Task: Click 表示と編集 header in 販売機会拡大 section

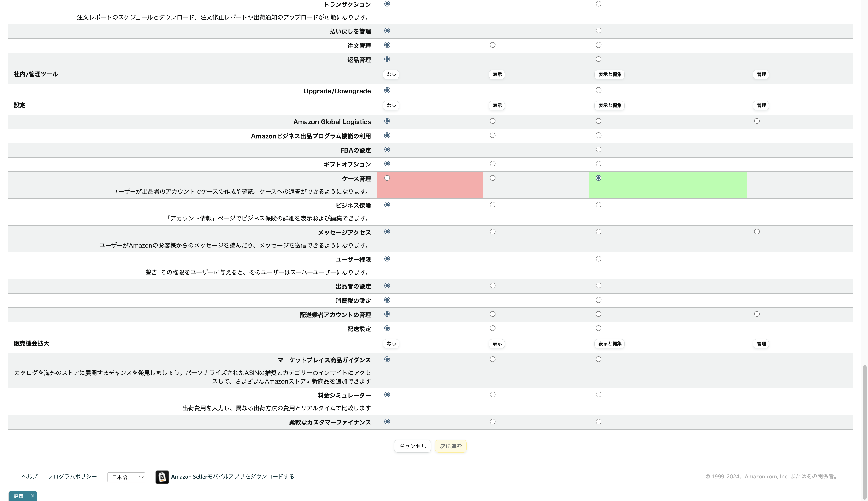Action: pyautogui.click(x=609, y=344)
